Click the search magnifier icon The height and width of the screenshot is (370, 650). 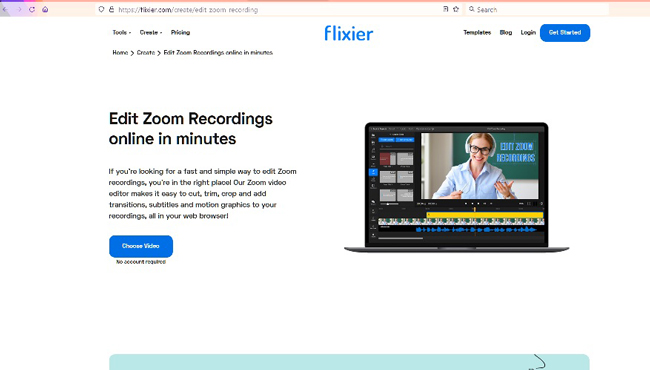471,9
